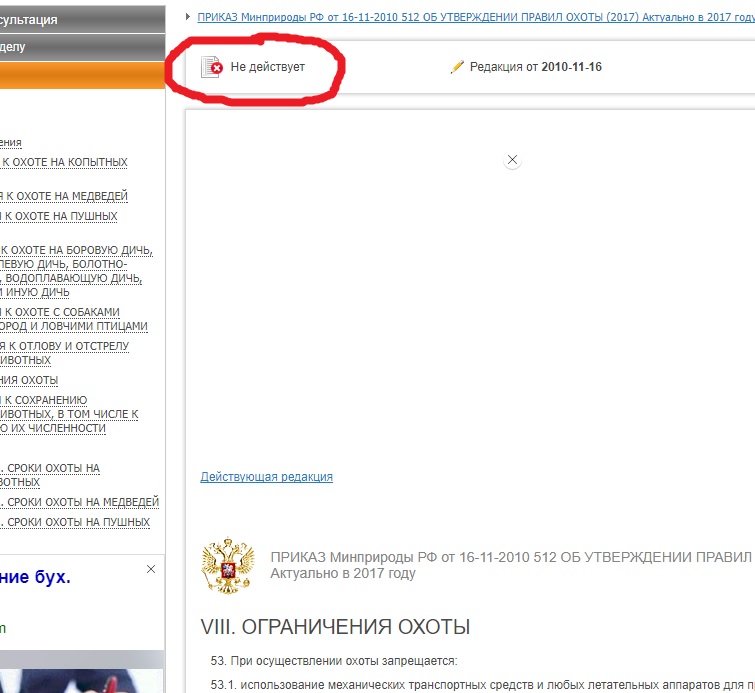Close the sidebar advertisement with the X
Viewport: 755px width, 693px height.
pos(151,569)
